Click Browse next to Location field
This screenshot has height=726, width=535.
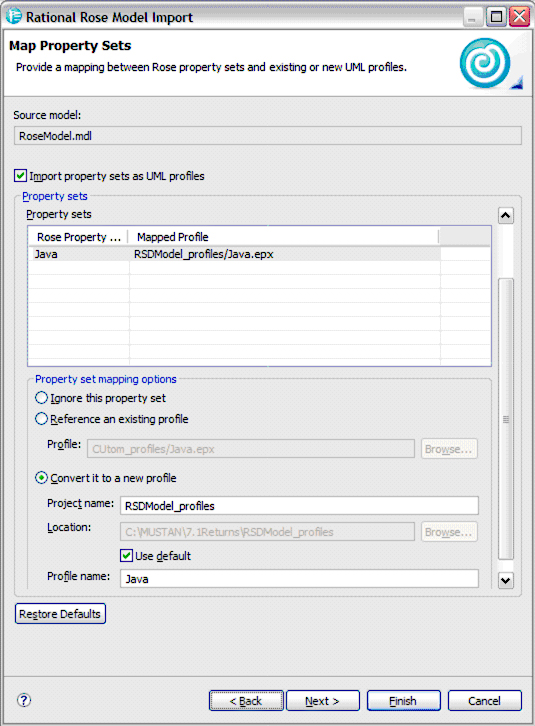[x=449, y=532]
